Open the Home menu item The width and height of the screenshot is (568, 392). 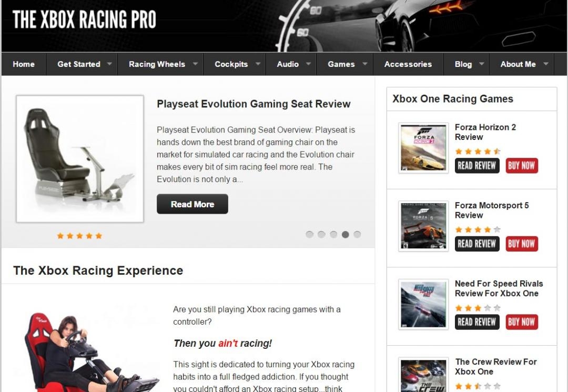[x=24, y=64]
